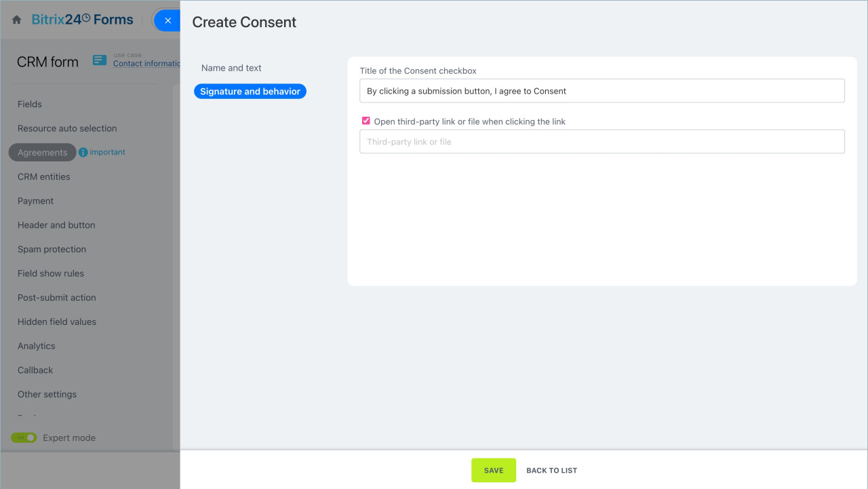This screenshot has height=489, width=868.
Task: Click the Third-party link or file input
Action: [601, 142]
